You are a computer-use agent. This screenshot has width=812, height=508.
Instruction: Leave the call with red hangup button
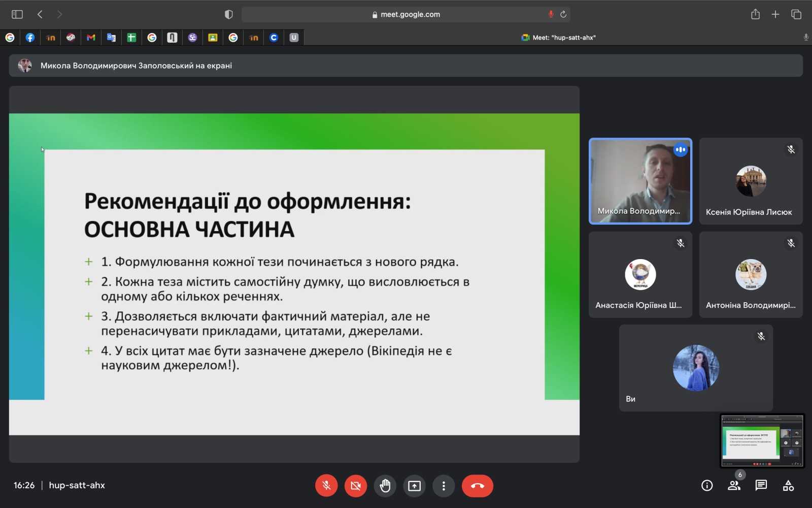tap(477, 486)
